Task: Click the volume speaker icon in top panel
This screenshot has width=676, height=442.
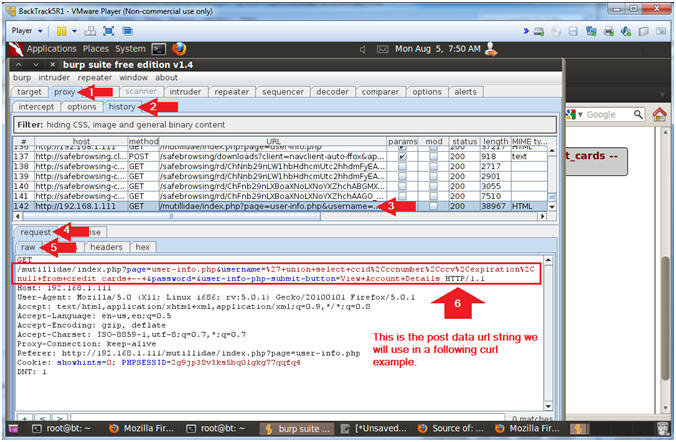Action: [363, 50]
